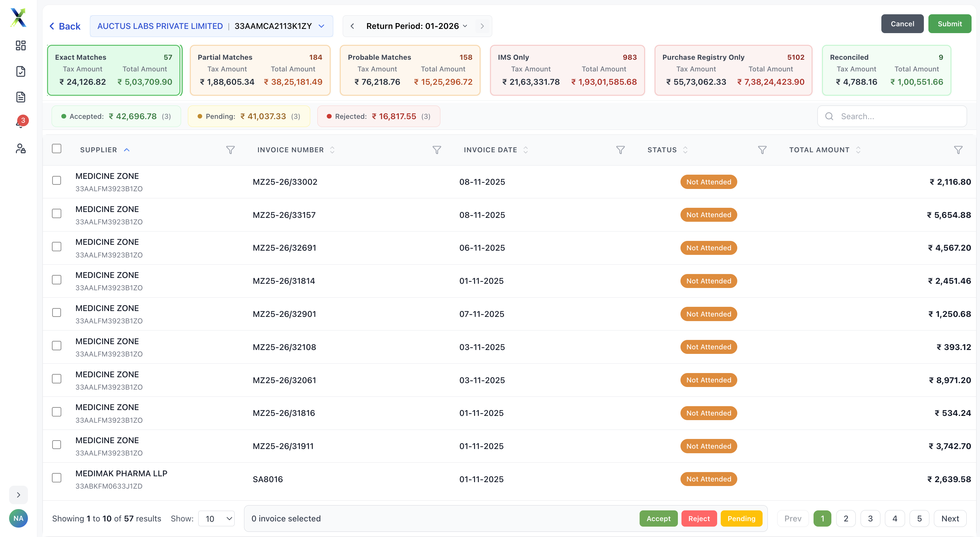Image resolution: width=980 pixels, height=537 pixels.
Task: Select the MEDIMAK PHARMA LLP invoice checkbox
Action: click(x=57, y=478)
